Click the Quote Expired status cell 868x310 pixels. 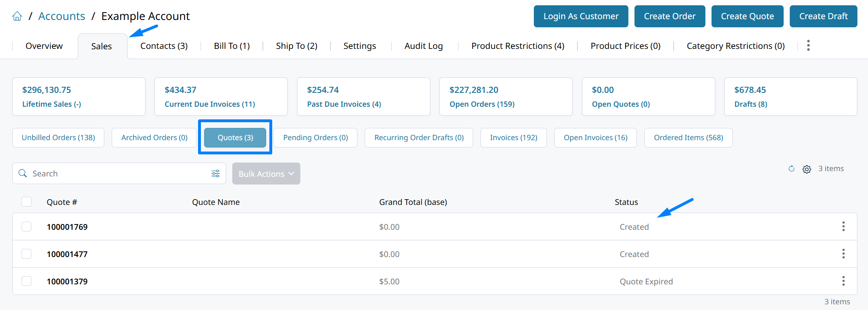click(646, 281)
